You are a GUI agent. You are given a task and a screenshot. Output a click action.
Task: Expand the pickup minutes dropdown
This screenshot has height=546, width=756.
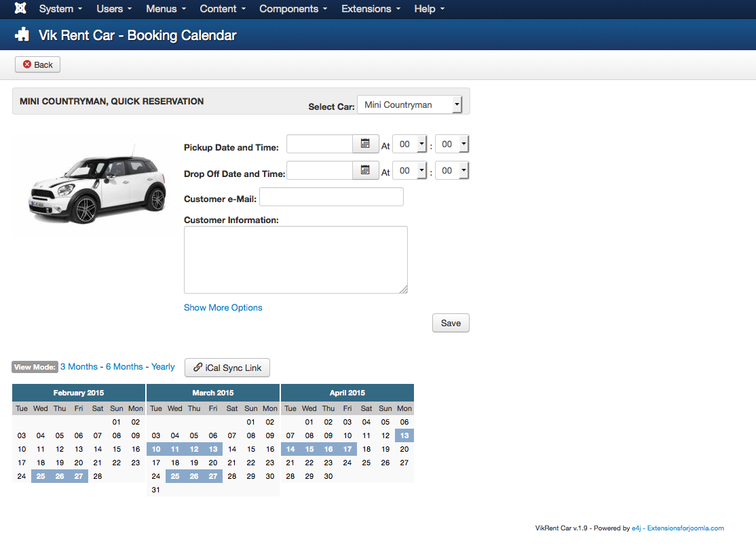(x=452, y=144)
